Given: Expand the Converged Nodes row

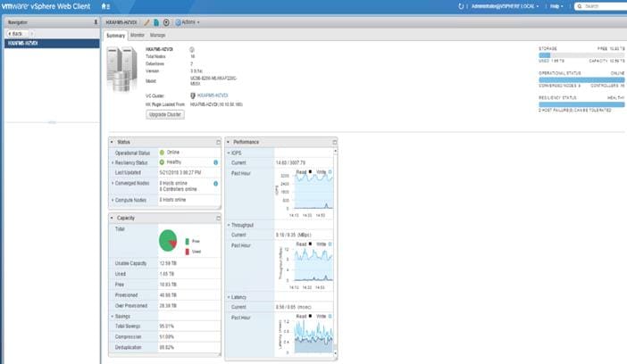Looking at the screenshot, I should [x=113, y=184].
